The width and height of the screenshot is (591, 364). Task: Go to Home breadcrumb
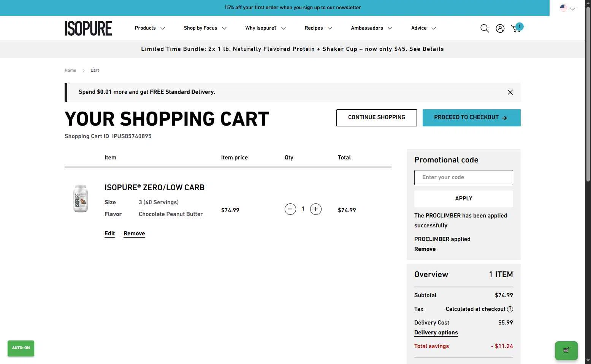(70, 70)
